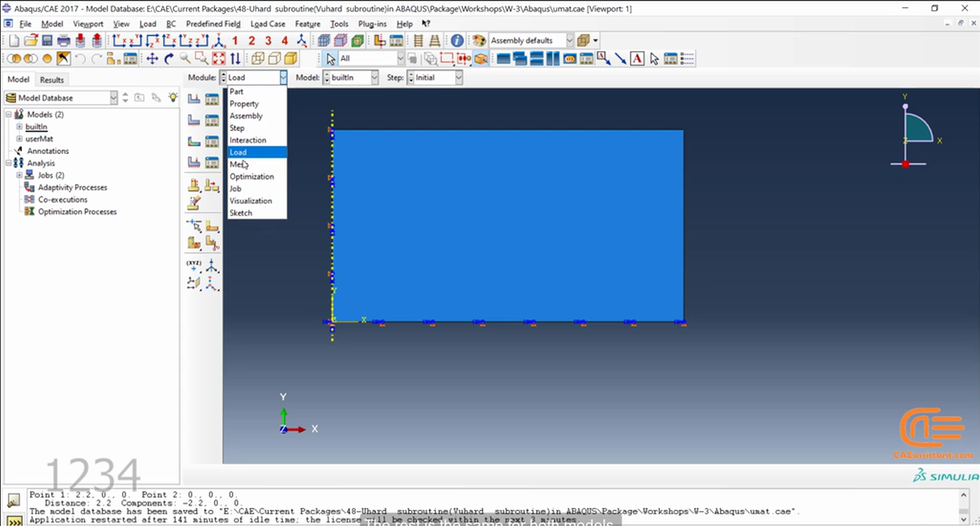Viewport: 980px width, 526px height.
Task: Click the New Model Database icon
Action: (x=14, y=41)
